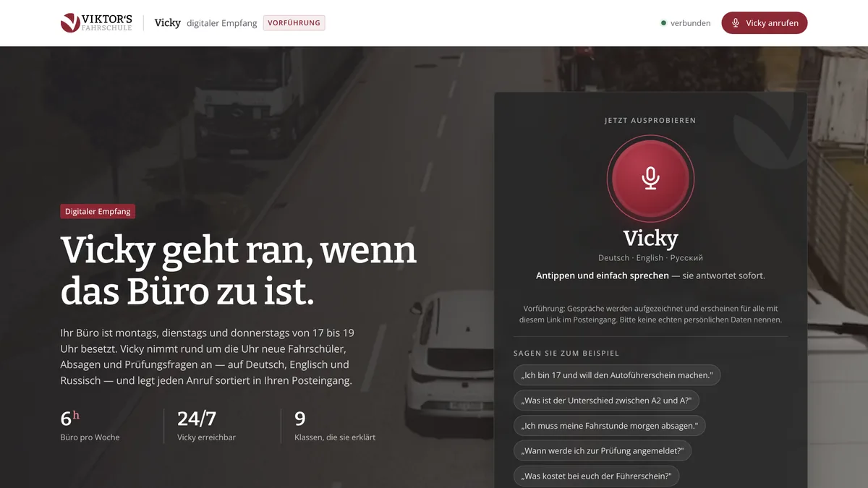
Task: Click the recording notice starting with 'Vorführung: Gespräche werden aufgezeichnet'
Action: coord(650,313)
